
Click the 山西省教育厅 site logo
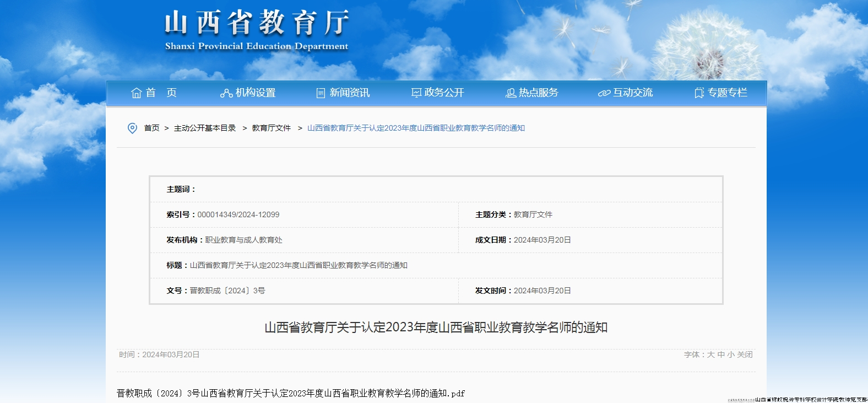[x=257, y=23]
